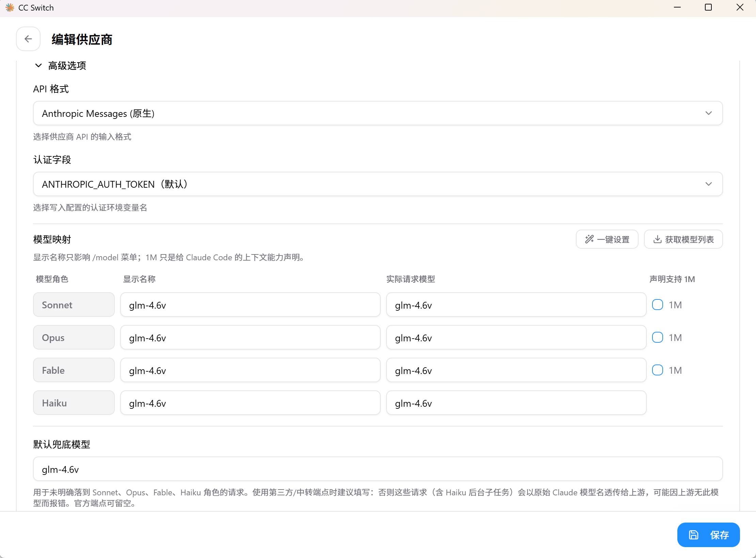Image resolution: width=756 pixels, height=558 pixels.
Task: Click the magic wand one-key setup icon
Action: [x=589, y=239]
